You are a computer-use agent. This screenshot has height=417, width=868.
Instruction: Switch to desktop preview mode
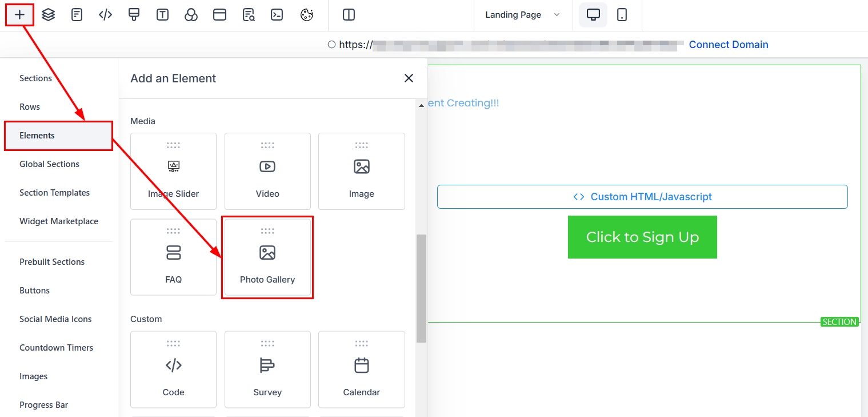pos(593,15)
